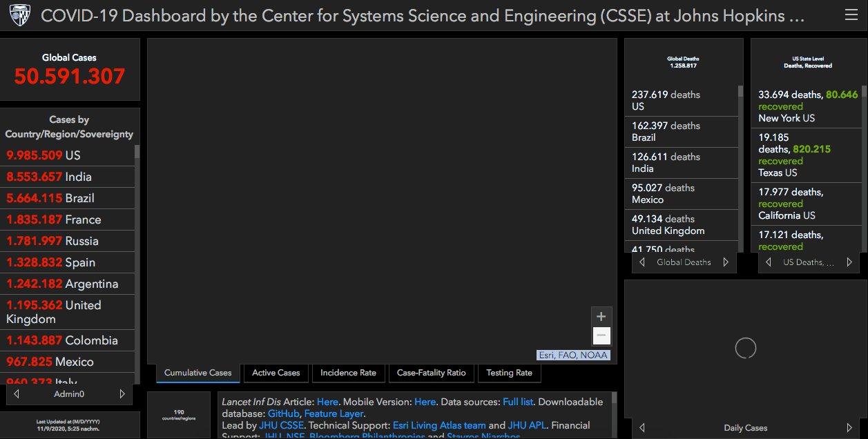The width and height of the screenshot is (868, 439).
Task: Select Russia in the cases list
Action: [67, 241]
